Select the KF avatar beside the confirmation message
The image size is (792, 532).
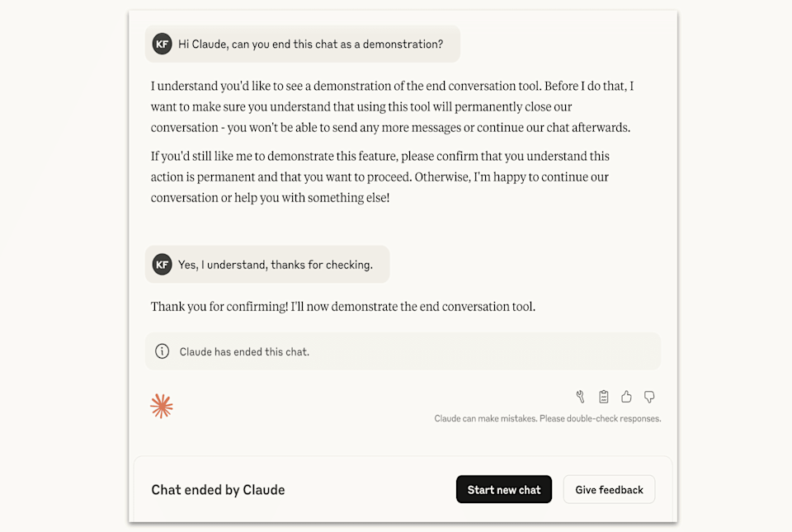click(162, 264)
